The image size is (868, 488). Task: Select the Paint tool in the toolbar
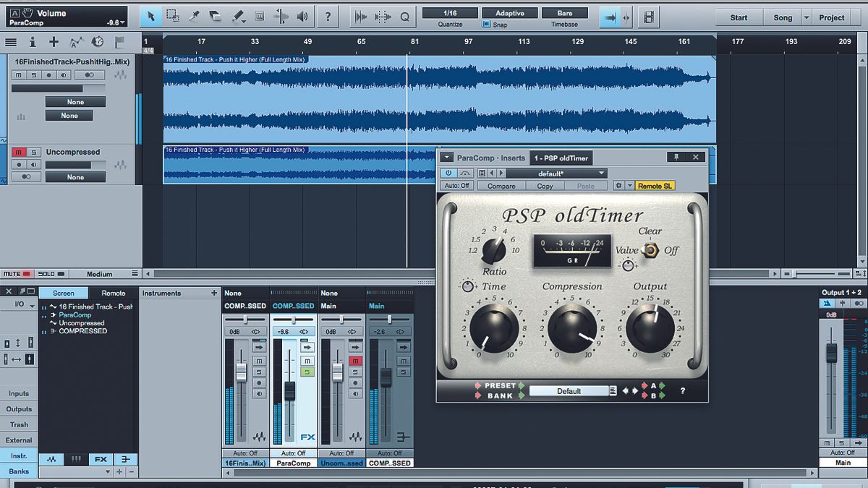(239, 16)
